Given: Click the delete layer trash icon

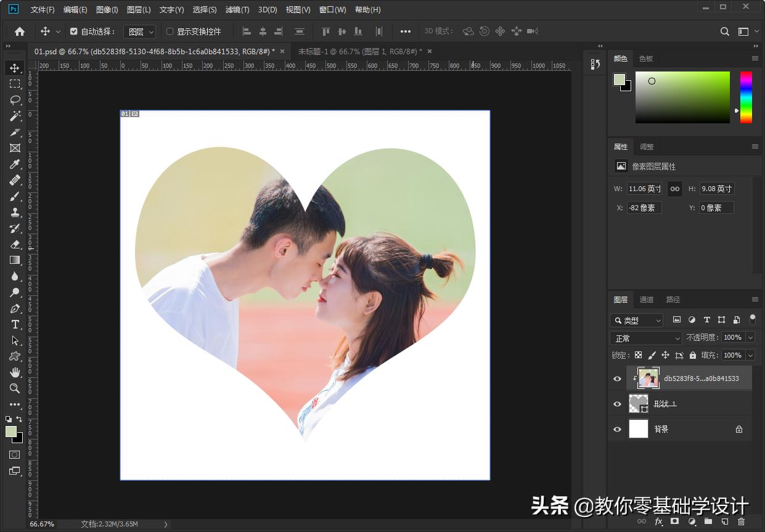Looking at the screenshot, I should 741,522.
